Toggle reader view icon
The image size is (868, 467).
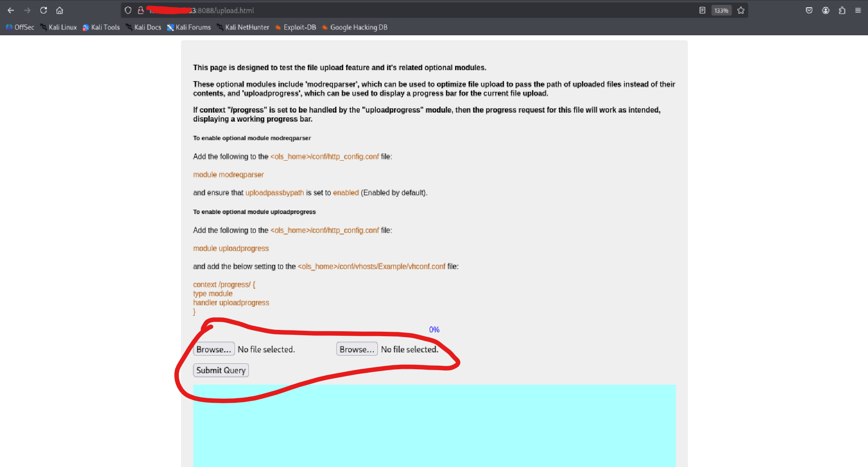point(702,10)
